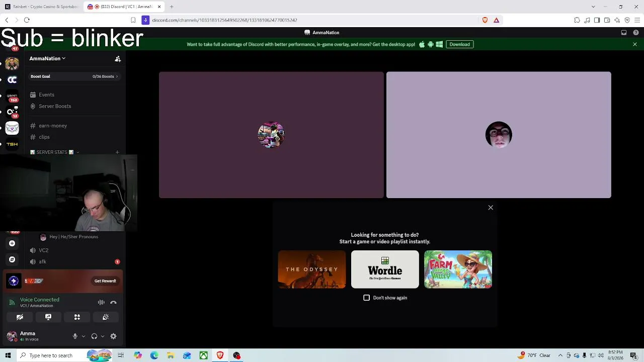Open the Brave VPN shield icon
This screenshot has width=644, height=362.
click(627, 20)
